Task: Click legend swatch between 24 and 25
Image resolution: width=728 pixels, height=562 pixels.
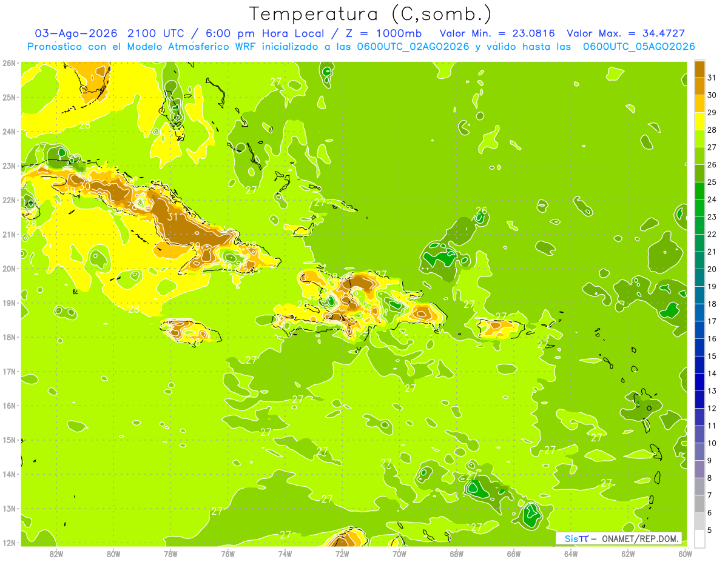Action: [699, 190]
